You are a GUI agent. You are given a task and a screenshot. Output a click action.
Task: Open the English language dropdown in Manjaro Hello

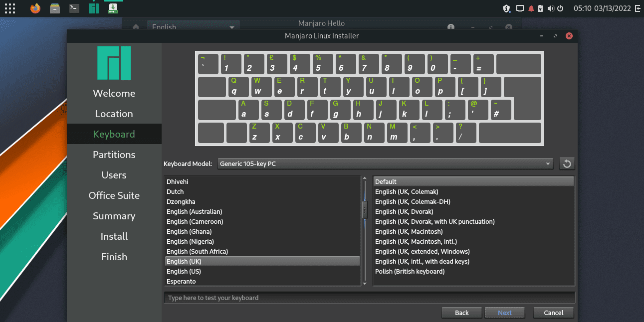pyautogui.click(x=194, y=27)
